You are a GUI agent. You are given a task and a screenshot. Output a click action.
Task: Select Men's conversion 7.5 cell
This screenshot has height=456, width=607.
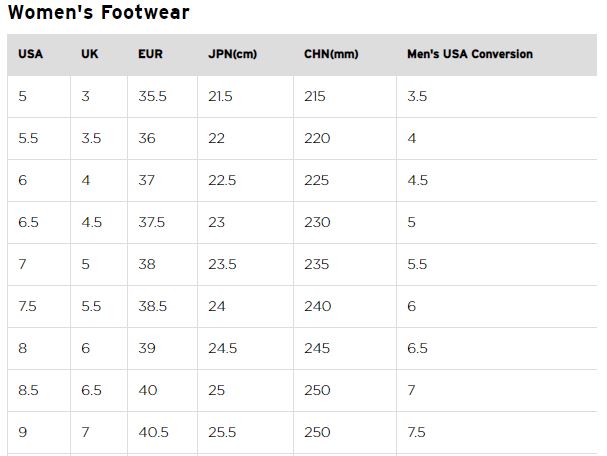(497, 432)
